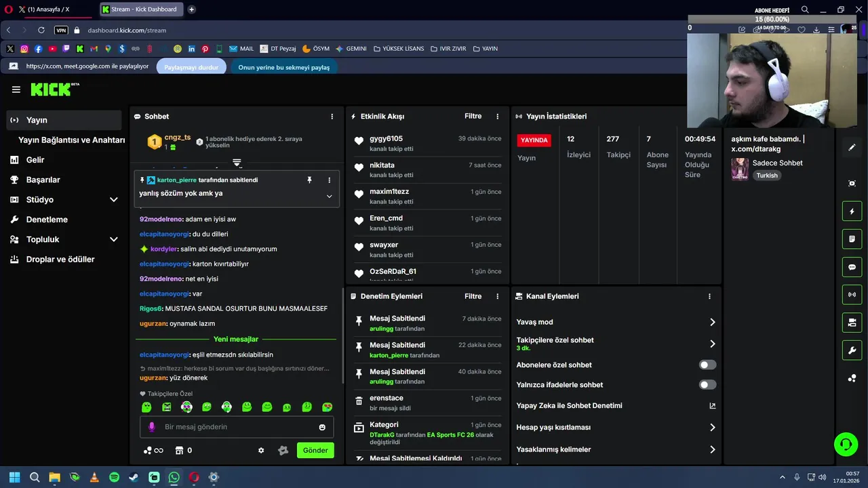The image size is (868, 488).
Task: Select Yayın in the left sidebar
Action: pyautogui.click(x=64, y=120)
